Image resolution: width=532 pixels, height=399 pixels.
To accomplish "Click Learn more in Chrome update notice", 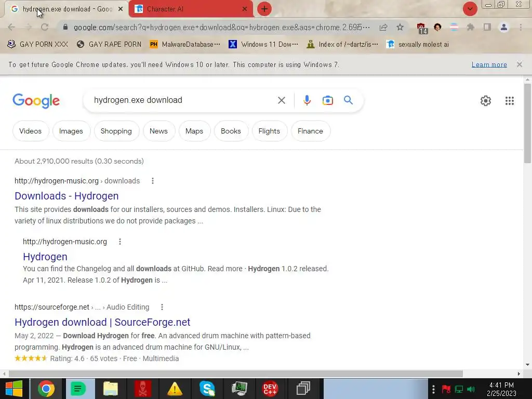I will [489, 64].
